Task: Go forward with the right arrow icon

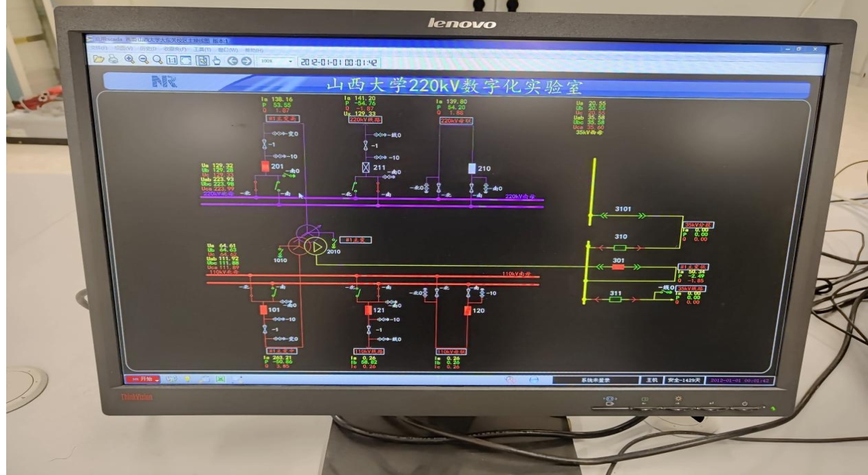Action: pos(246,61)
